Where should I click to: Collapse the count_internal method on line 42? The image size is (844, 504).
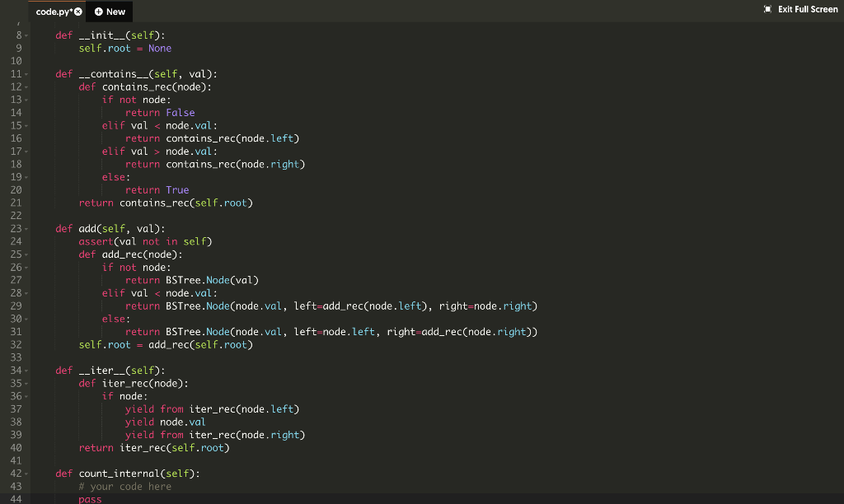pos(25,473)
